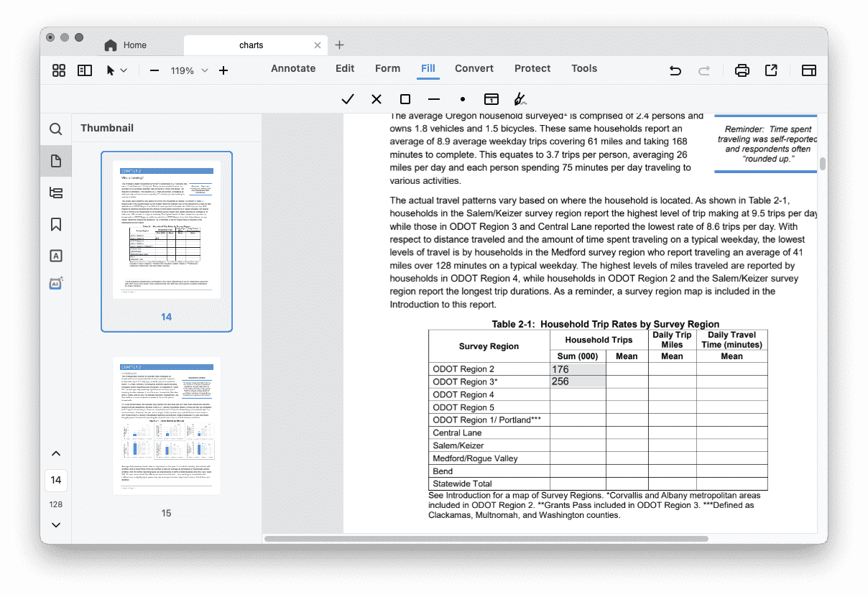Viewport: 868px width, 597px height.
Task: Select the page 15 thumbnail
Action: point(167,425)
